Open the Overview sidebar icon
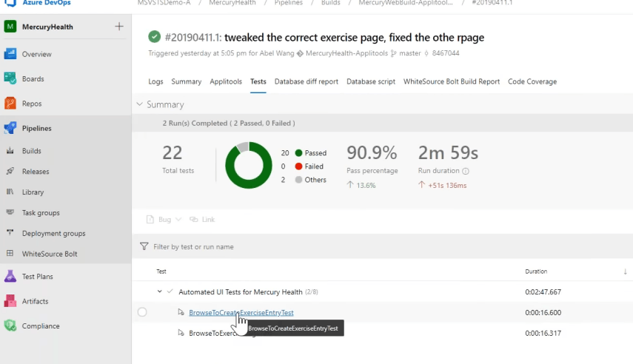The image size is (633, 364). (x=10, y=54)
